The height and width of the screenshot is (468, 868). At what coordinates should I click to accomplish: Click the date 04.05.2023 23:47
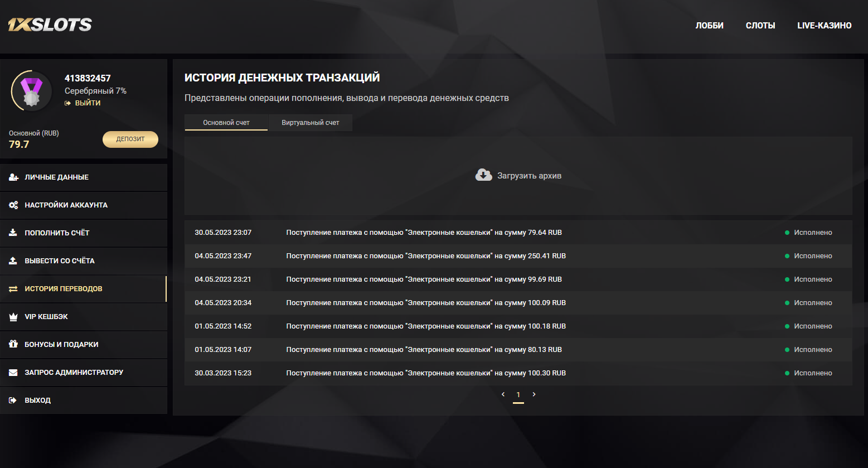click(223, 256)
